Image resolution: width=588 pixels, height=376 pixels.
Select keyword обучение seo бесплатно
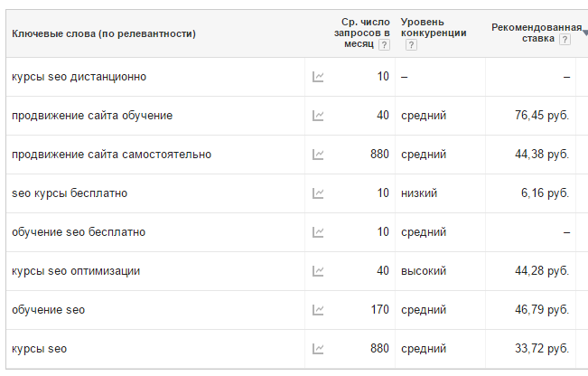click(79, 232)
